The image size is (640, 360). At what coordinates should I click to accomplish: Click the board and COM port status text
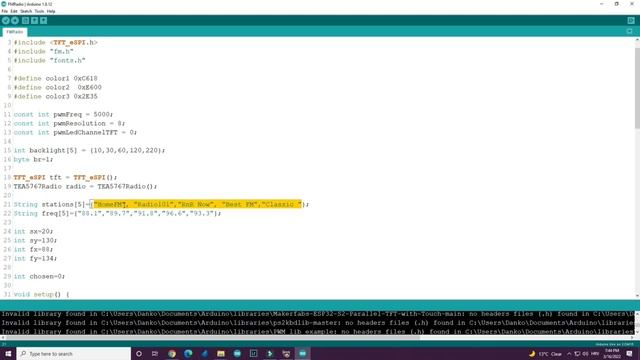click(x=614, y=344)
